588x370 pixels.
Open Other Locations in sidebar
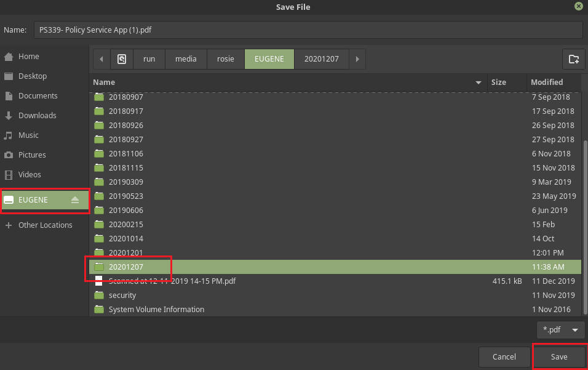coord(45,225)
